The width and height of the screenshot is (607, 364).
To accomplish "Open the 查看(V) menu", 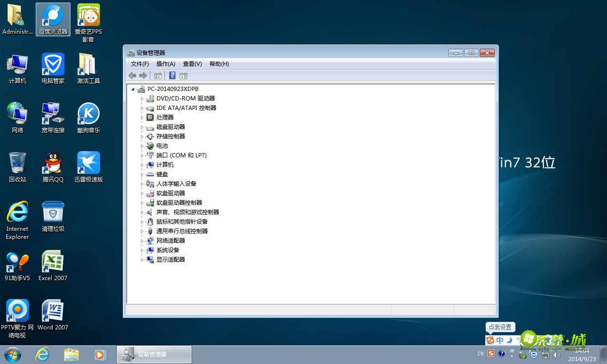I will click(x=192, y=64).
